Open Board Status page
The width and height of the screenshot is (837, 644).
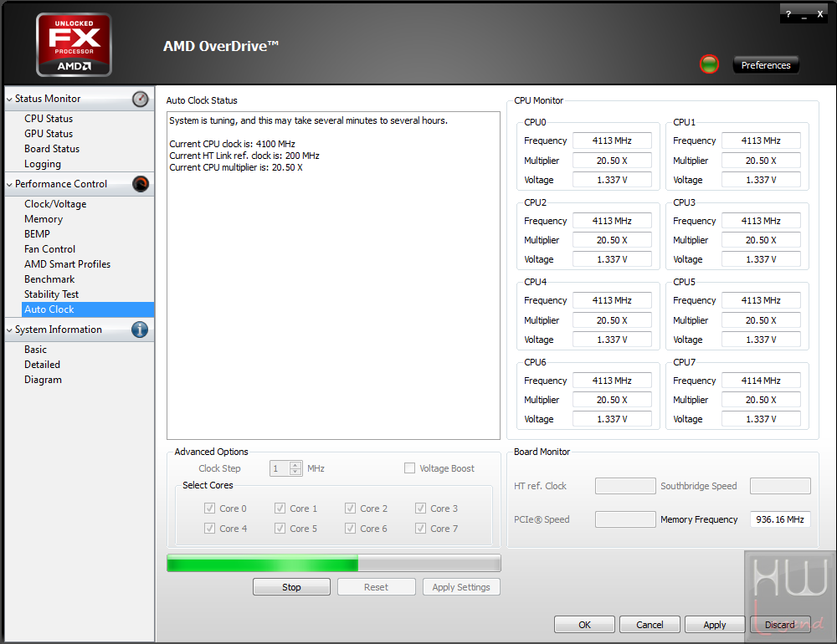pos(52,149)
